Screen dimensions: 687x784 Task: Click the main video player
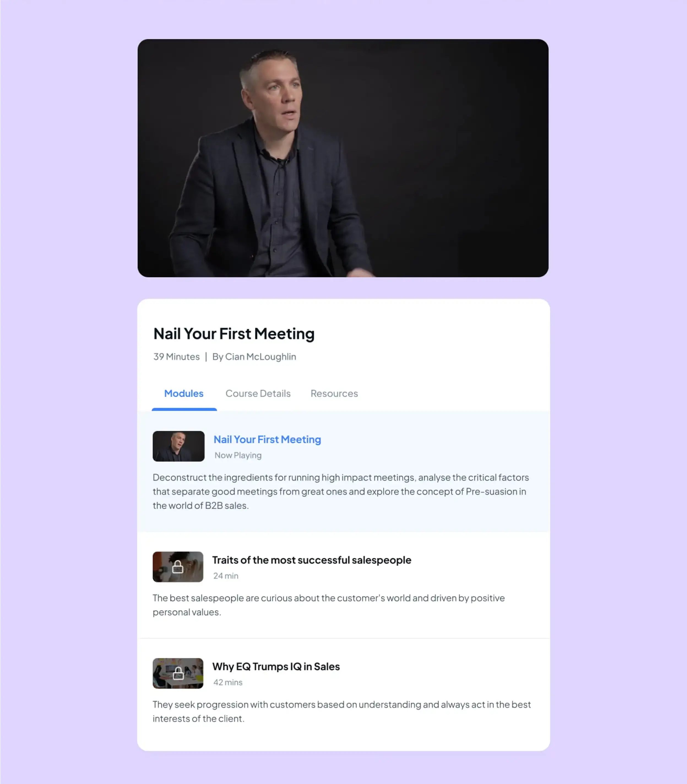pos(343,158)
